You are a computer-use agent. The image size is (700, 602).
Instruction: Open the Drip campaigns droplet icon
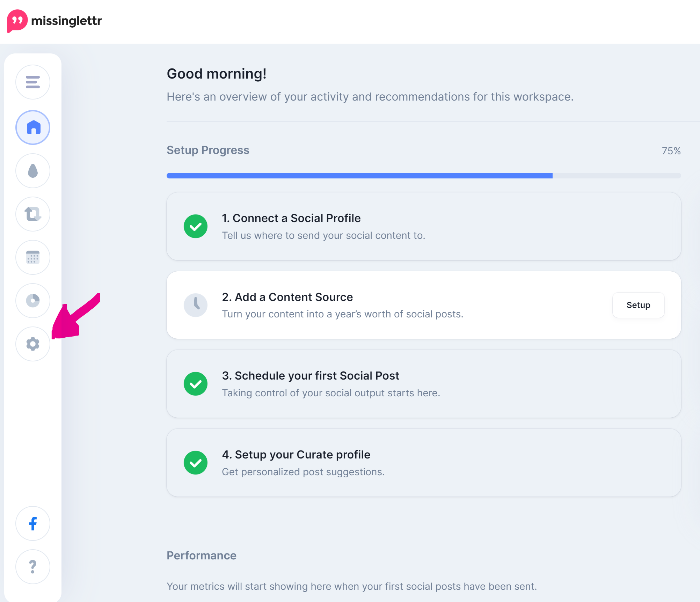coord(33,171)
